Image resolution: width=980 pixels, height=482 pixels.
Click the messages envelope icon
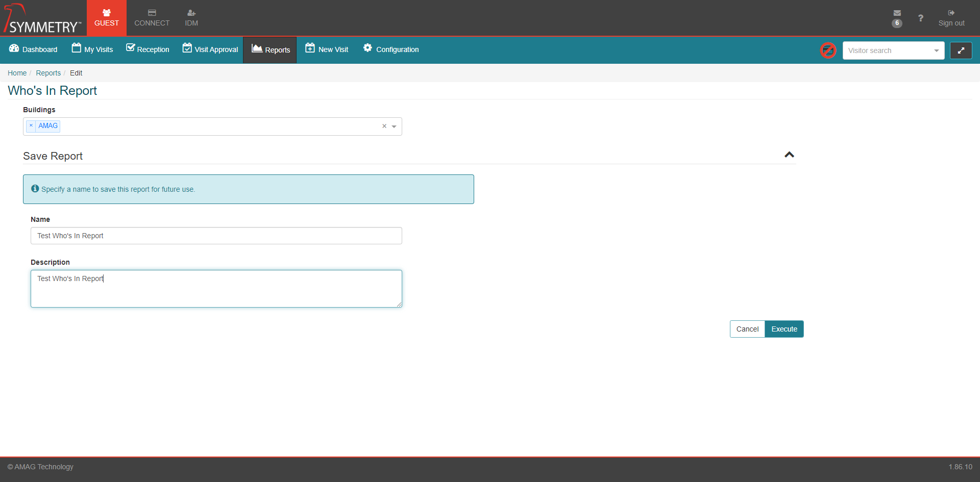(x=897, y=13)
